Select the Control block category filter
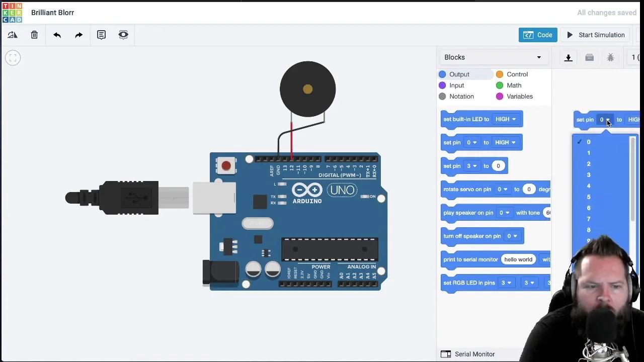 [x=516, y=74]
